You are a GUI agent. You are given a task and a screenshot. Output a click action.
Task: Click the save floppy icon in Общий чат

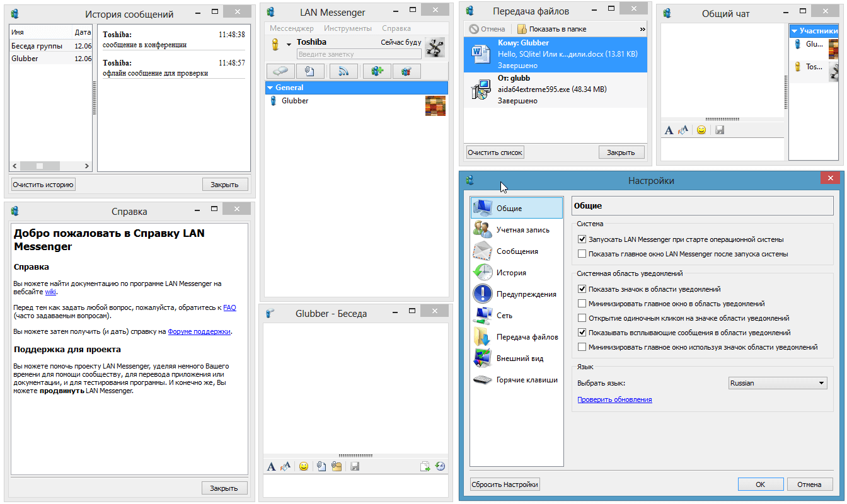[720, 130]
